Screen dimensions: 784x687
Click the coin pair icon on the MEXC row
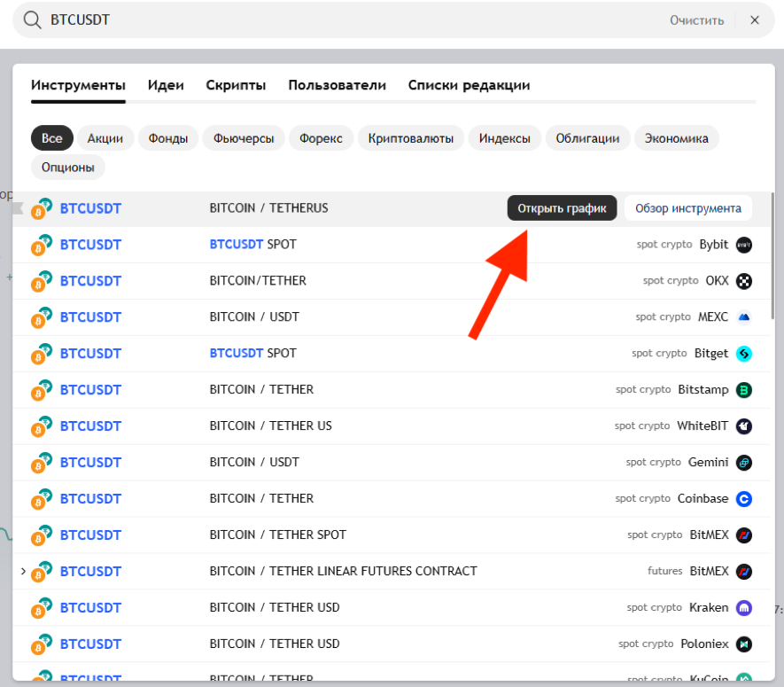(x=42, y=317)
